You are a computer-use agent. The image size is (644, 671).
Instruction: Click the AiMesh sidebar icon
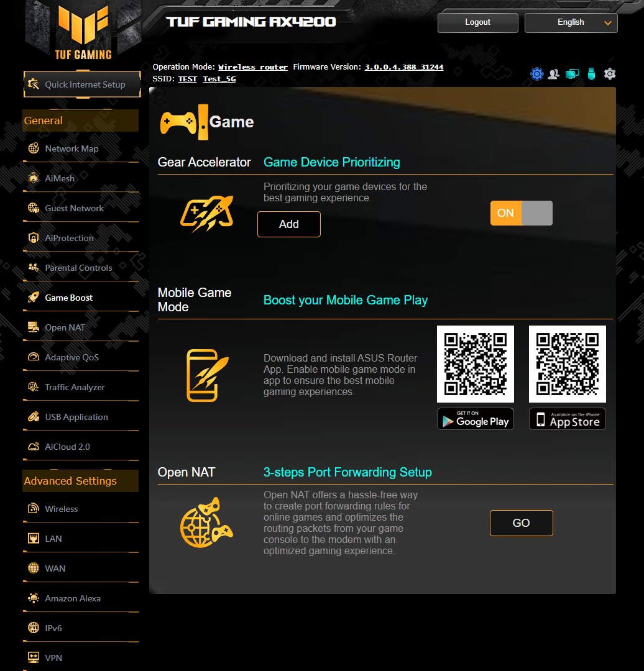click(34, 178)
